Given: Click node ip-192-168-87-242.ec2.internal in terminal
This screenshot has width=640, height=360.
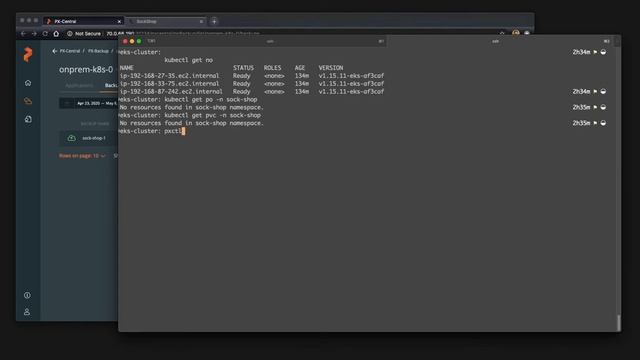Looking at the screenshot, I should pyautogui.click(x=171, y=91).
